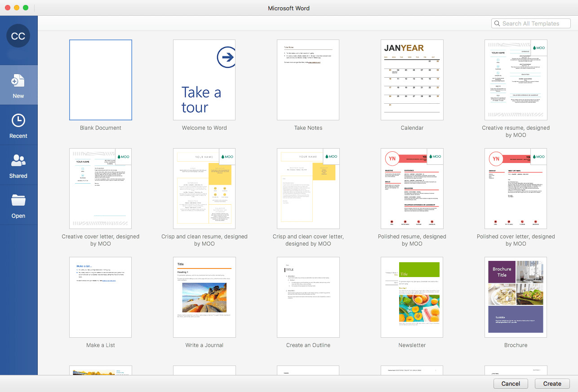
Task: Click the magnifier icon in search field
Action: 497,23
